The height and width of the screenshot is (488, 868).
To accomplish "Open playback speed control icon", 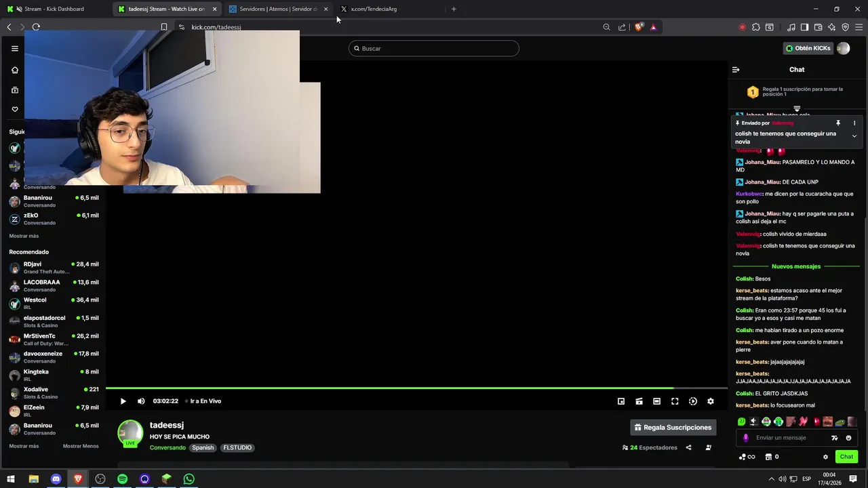I will [x=693, y=401].
